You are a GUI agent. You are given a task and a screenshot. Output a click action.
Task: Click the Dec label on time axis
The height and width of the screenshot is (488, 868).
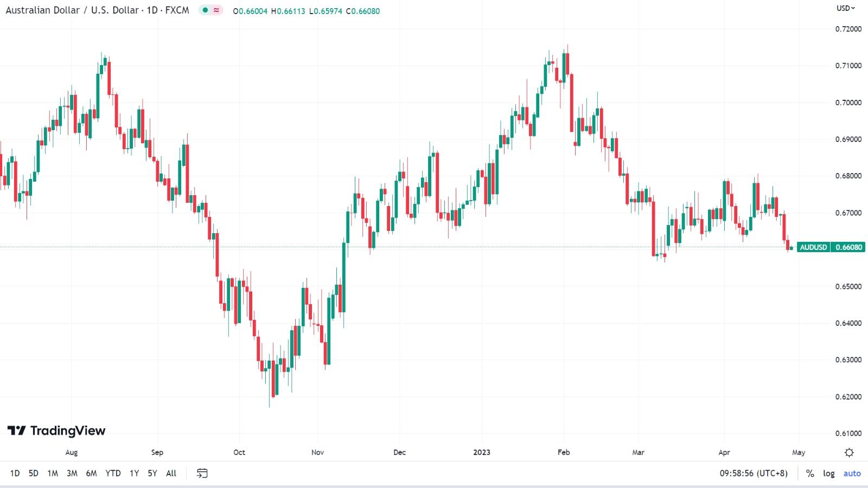pos(399,452)
